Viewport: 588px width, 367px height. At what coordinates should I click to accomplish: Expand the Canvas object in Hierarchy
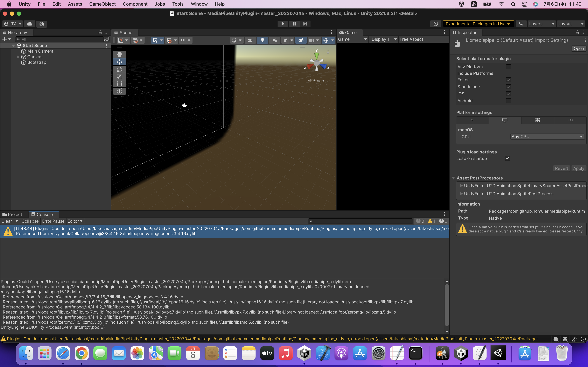18,57
